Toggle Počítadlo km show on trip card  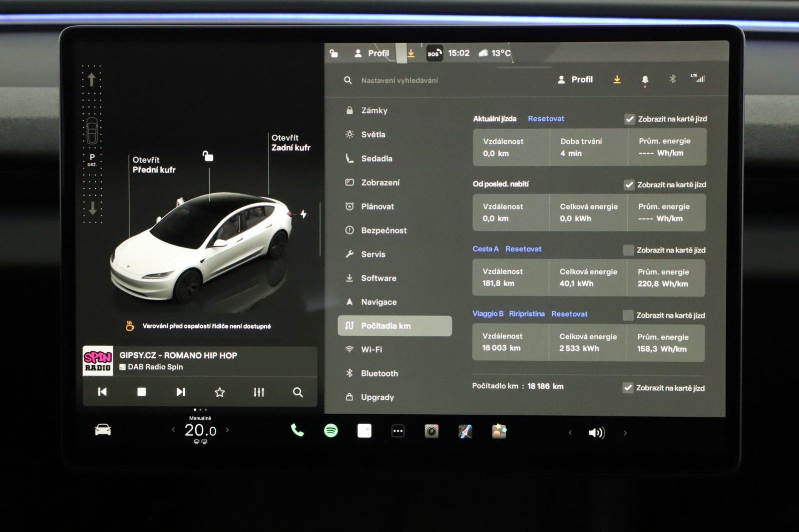tap(628, 388)
